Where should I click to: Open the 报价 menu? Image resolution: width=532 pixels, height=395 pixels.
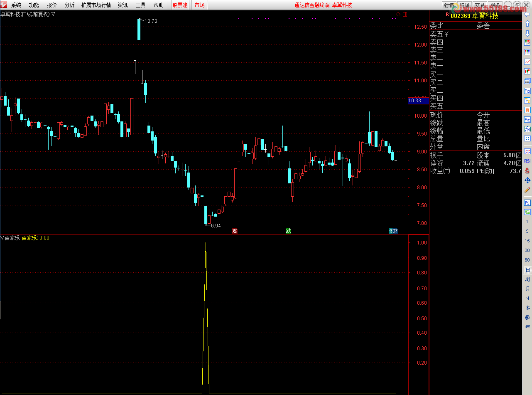[x=52, y=5]
